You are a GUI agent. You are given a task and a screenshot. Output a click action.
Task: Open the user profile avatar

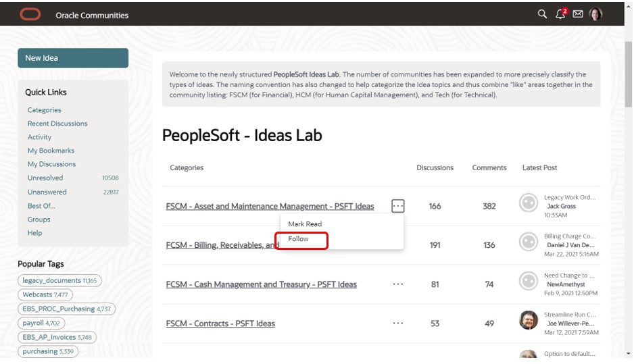tap(595, 14)
